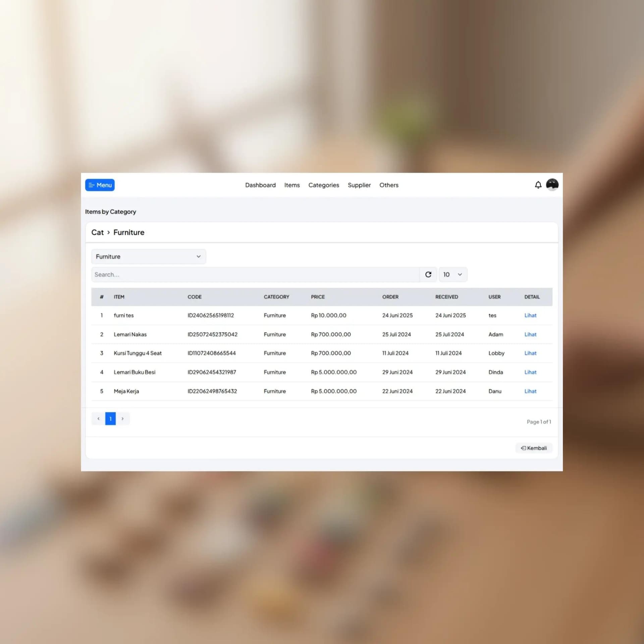Open Lihat detail for Lemari Nakas
Viewport: 644px width, 644px height.
coord(530,334)
